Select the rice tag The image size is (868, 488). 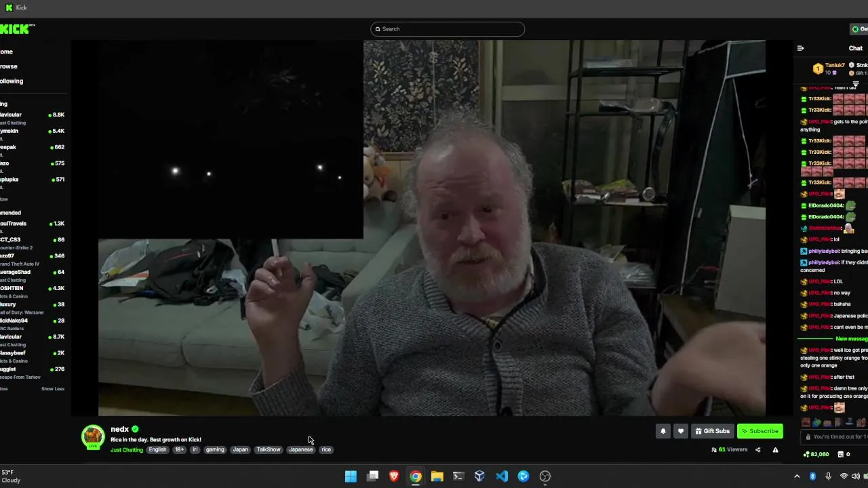tap(326, 450)
